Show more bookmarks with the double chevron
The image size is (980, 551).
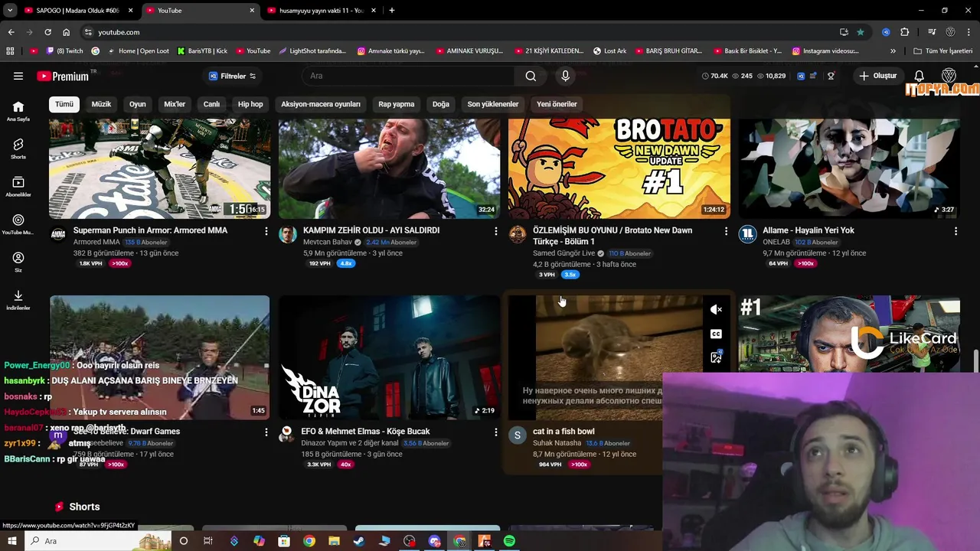893,51
